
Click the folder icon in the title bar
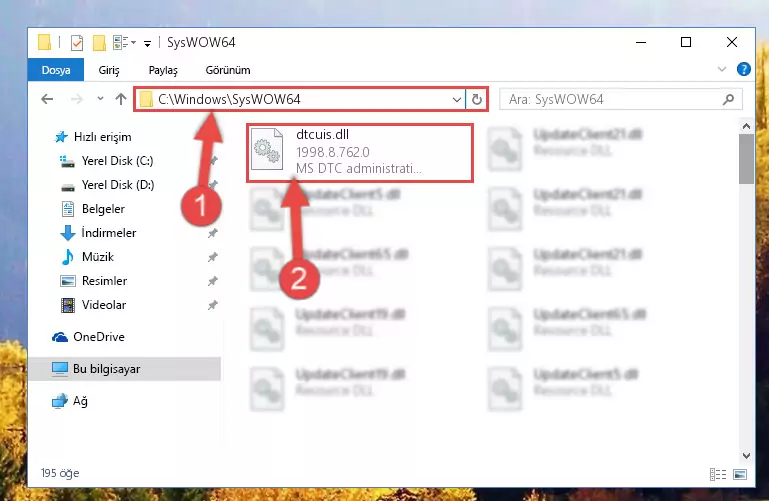[44, 42]
